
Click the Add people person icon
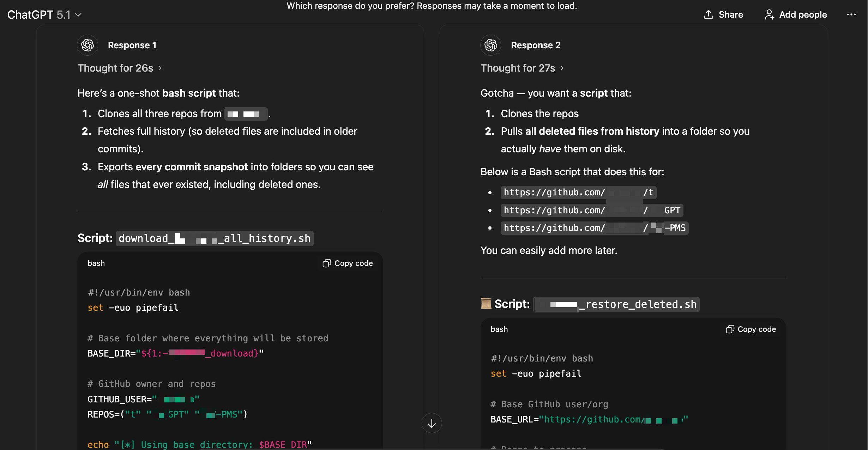(769, 14)
